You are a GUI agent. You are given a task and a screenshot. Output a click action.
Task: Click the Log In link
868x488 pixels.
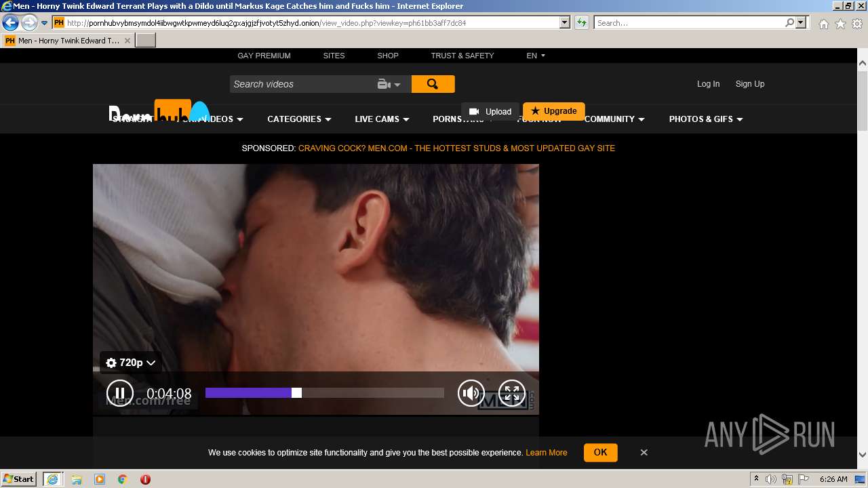click(x=708, y=84)
